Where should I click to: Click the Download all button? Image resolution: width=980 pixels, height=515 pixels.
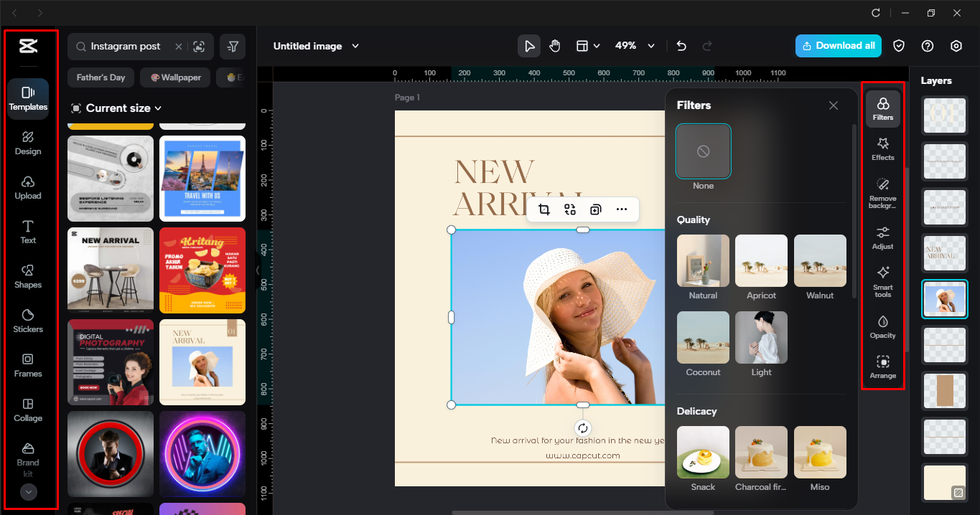pyautogui.click(x=838, y=45)
